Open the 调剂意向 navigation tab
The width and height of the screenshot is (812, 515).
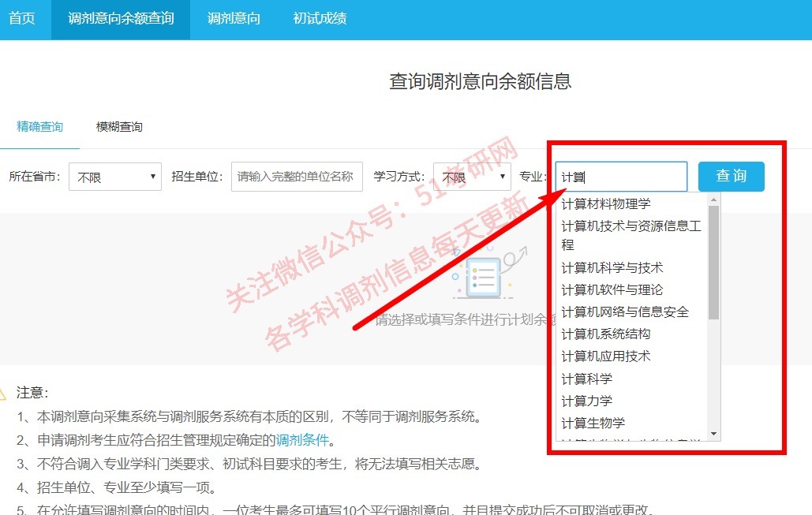coord(233,18)
